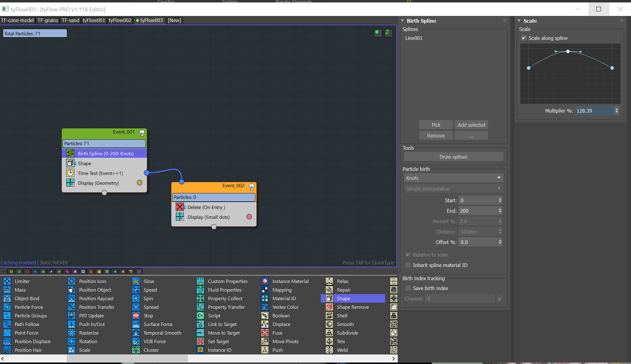Select the Boolean operator icon
Image resolution: width=631 pixels, height=364 pixels.
(x=265, y=316)
